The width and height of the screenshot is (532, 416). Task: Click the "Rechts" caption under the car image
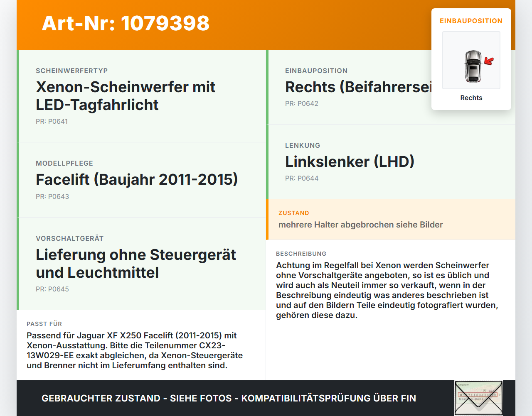(471, 98)
